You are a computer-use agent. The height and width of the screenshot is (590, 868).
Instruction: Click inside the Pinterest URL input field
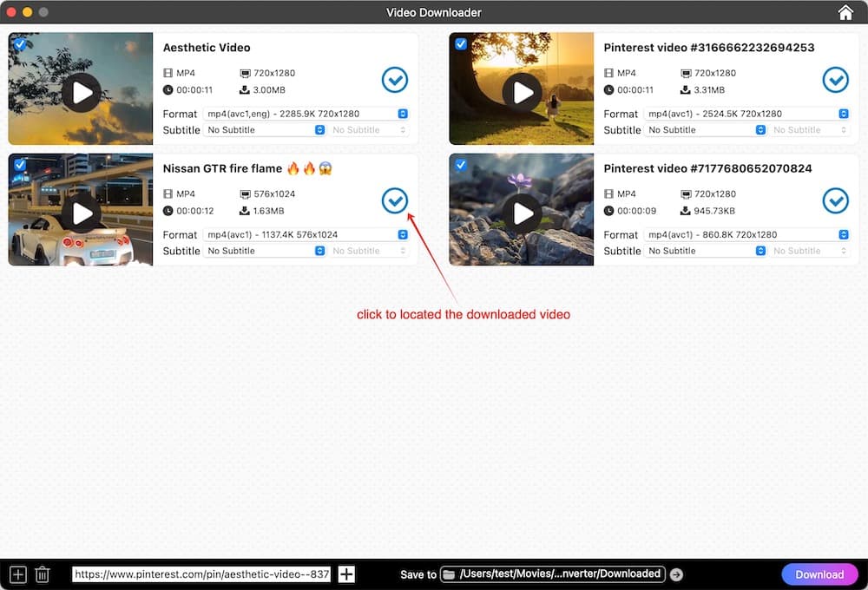point(200,574)
